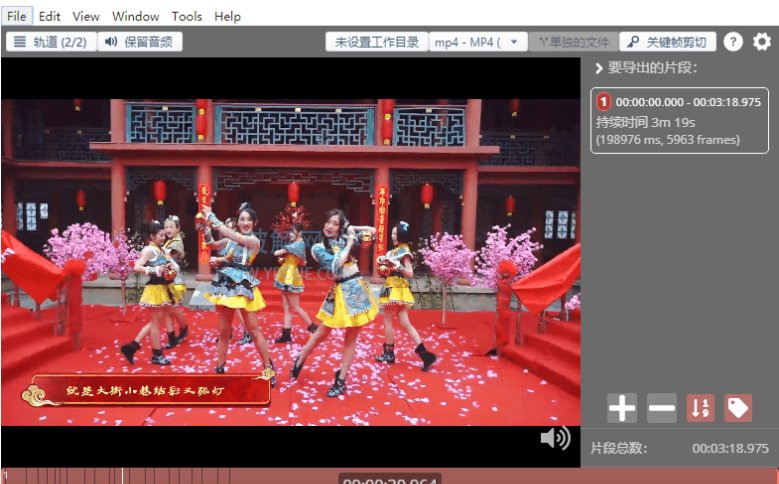
Task: Toggle mute with the speaker icon on video
Action: click(x=555, y=438)
